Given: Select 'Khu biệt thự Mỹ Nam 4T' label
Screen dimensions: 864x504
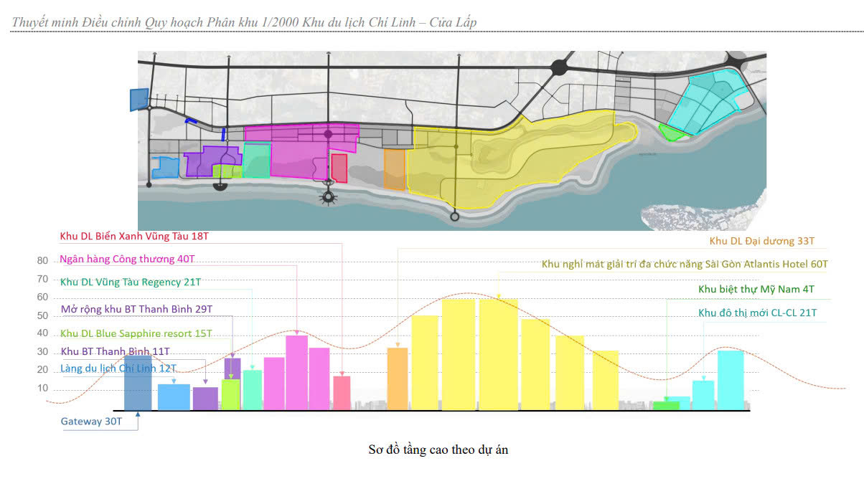Looking at the screenshot, I should [756, 290].
